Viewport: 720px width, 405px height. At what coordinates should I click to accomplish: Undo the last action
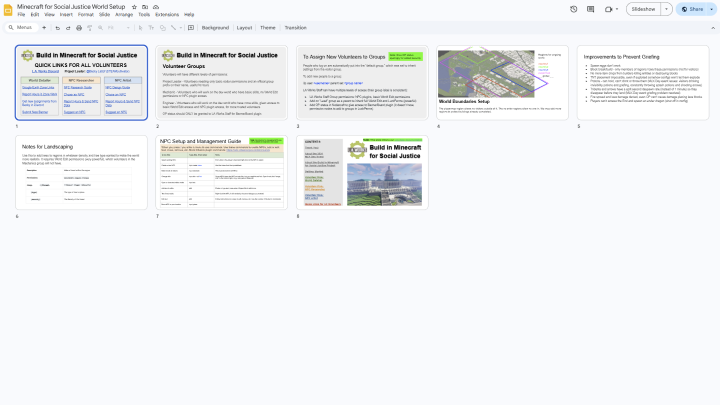[57, 28]
